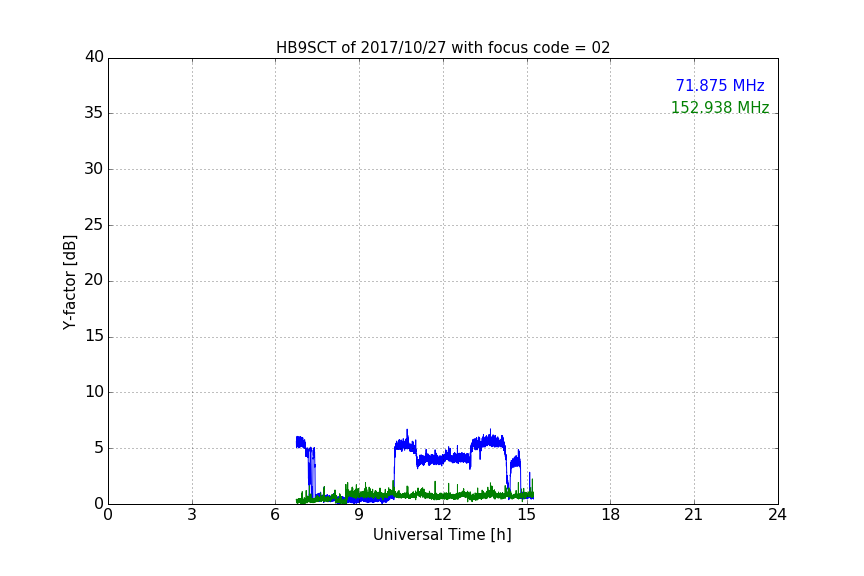Screen dimensions: 864x576
Task: Click the y-axis tick label 40
Action: pos(94,57)
